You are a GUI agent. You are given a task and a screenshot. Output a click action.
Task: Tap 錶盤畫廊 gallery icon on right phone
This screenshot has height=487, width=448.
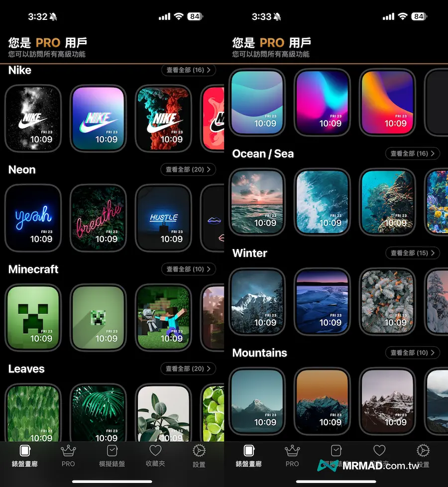click(248, 456)
